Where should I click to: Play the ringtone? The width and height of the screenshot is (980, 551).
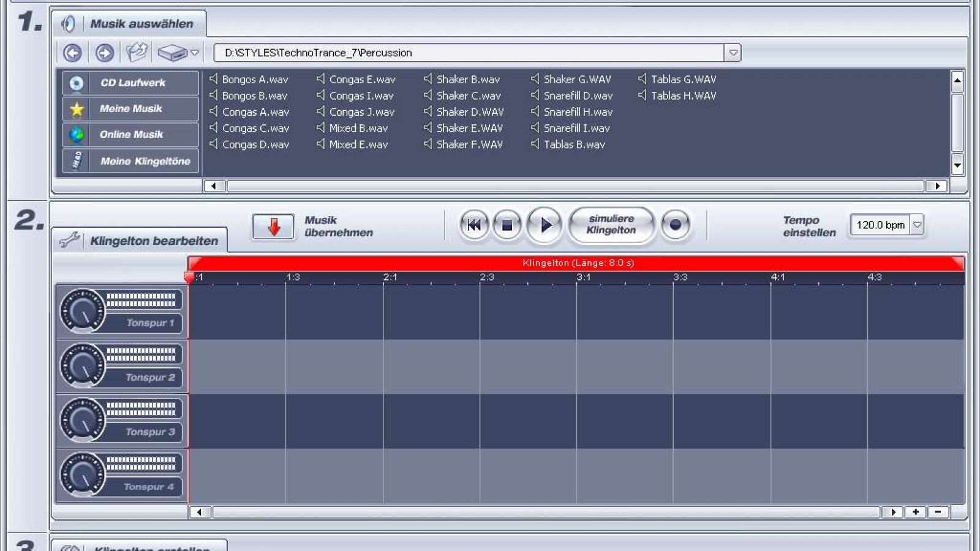pos(545,225)
